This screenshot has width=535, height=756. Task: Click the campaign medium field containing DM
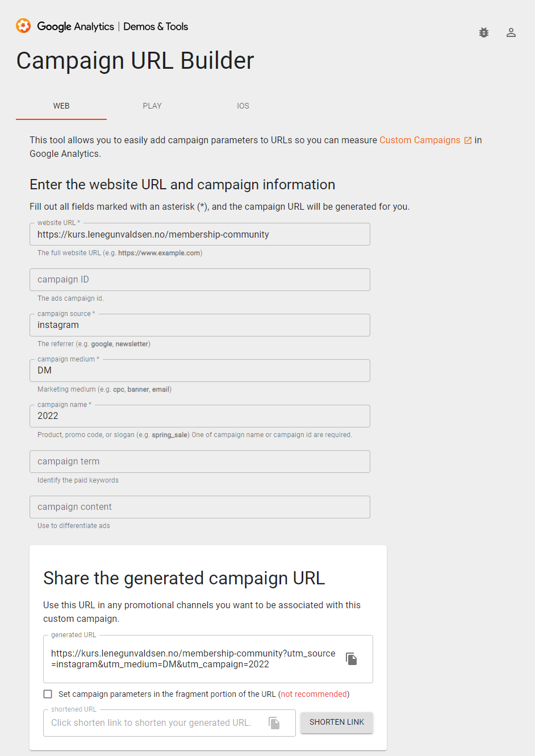click(x=200, y=371)
